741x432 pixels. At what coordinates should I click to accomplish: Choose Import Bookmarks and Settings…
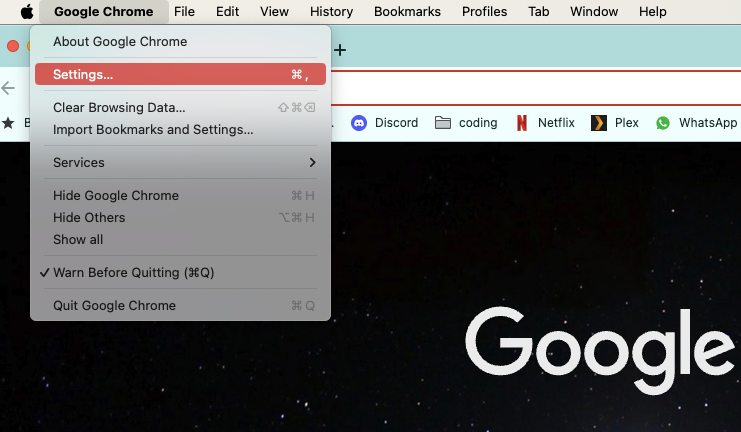(x=181, y=130)
